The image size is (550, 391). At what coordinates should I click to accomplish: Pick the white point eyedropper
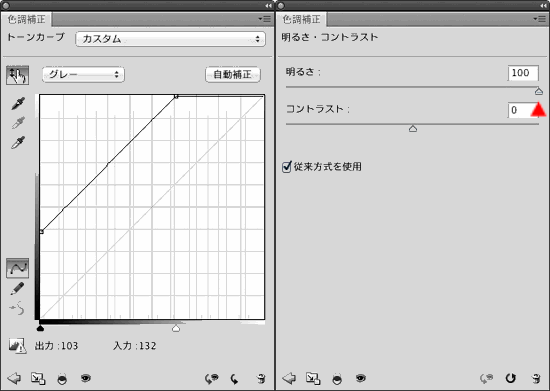[18, 142]
